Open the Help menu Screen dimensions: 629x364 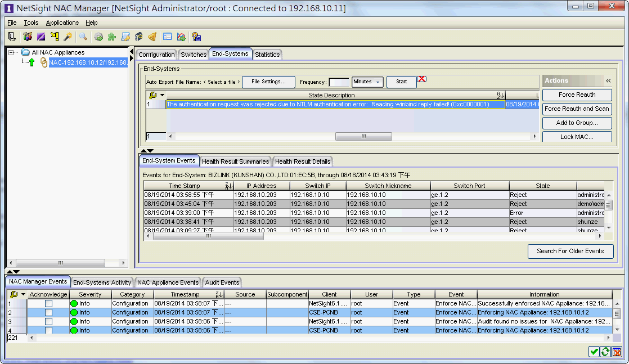click(x=92, y=23)
